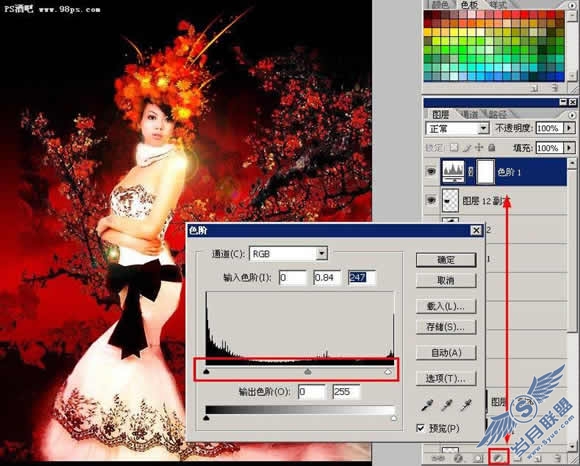This screenshot has width=580, height=466.
Task: Click the input highlight field showing 247
Action: click(362, 277)
